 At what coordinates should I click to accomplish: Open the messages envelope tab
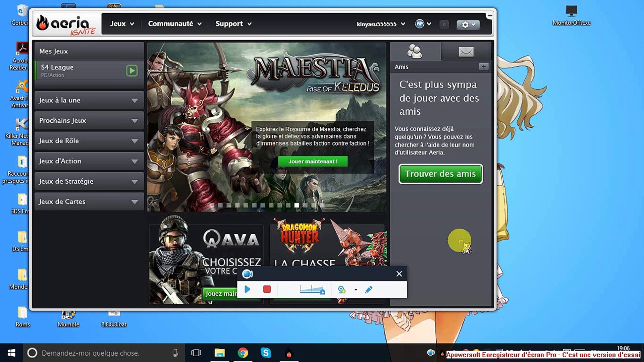point(466,52)
